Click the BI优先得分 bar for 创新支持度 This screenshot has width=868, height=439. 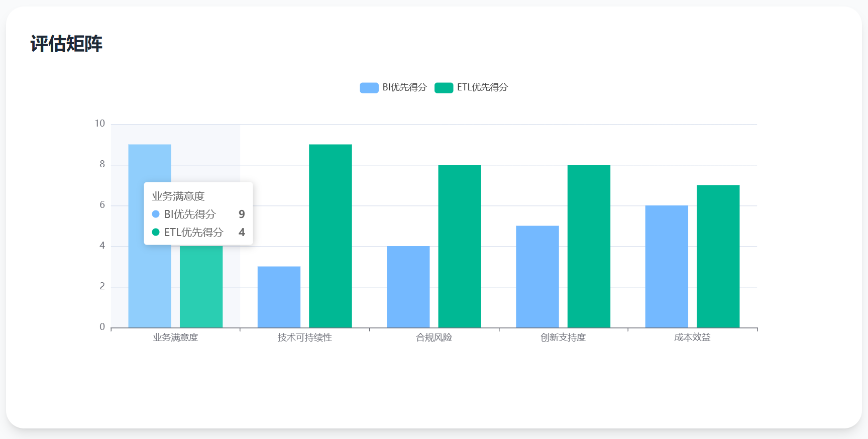click(537, 277)
